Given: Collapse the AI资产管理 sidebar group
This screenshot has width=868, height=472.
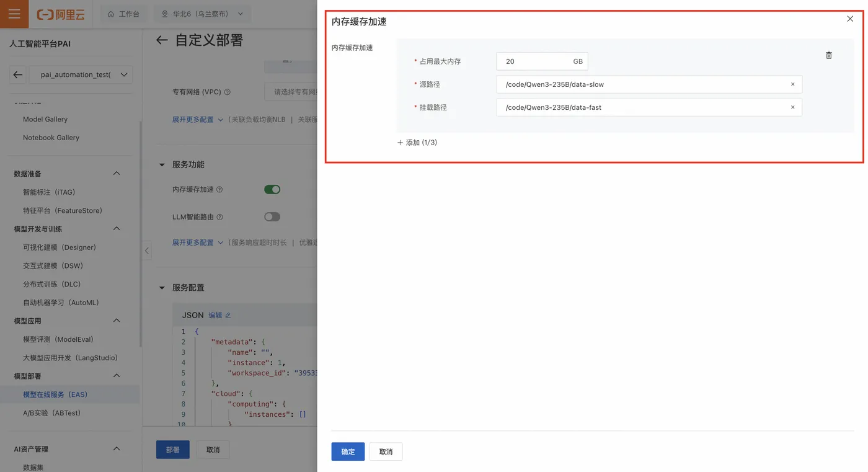Looking at the screenshot, I should [117, 449].
